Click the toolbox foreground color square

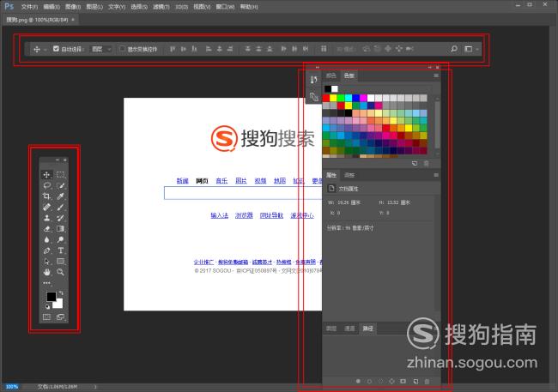52,296
